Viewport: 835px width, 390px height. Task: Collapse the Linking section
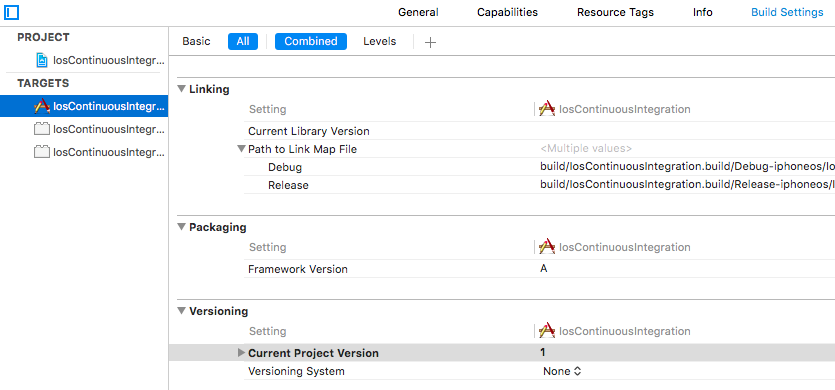(x=182, y=89)
